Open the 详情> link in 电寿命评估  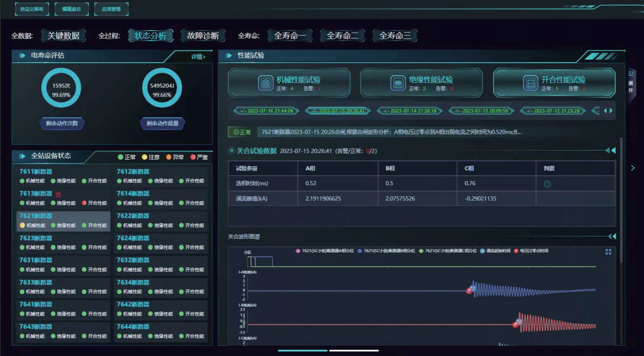pyautogui.click(x=198, y=56)
